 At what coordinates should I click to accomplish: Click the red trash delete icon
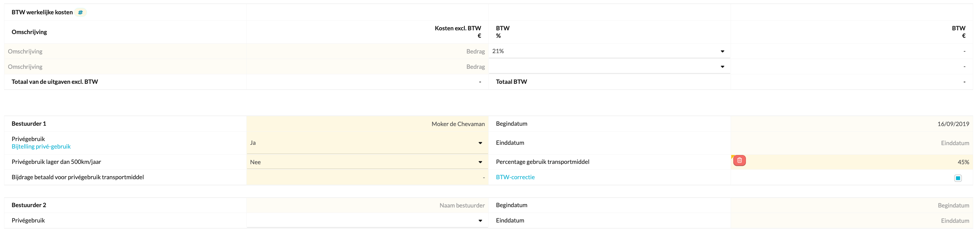click(x=739, y=160)
